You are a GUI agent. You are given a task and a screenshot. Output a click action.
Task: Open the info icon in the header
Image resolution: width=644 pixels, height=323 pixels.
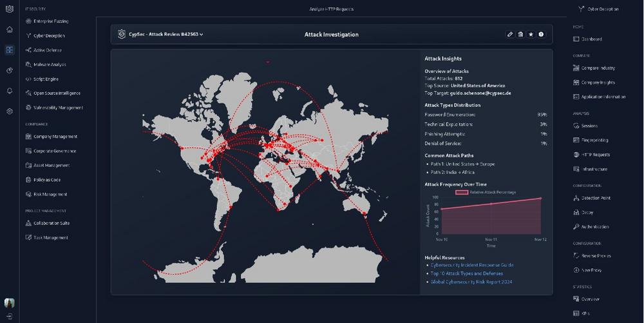[541, 34]
